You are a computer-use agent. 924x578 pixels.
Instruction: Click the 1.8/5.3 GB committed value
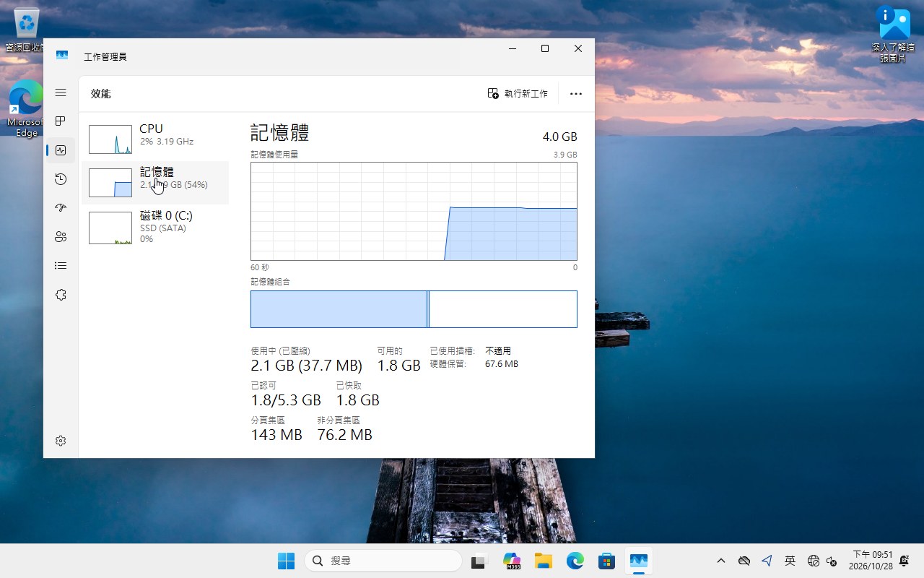[286, 400]
